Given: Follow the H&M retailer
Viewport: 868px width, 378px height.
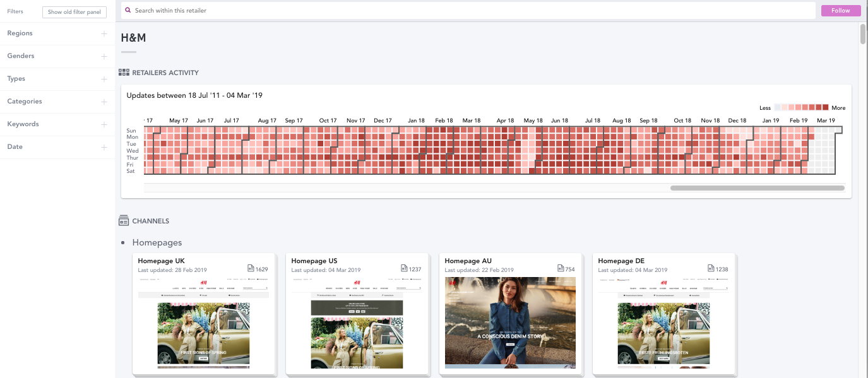Looking at the screenshot, I should point(840,11).
